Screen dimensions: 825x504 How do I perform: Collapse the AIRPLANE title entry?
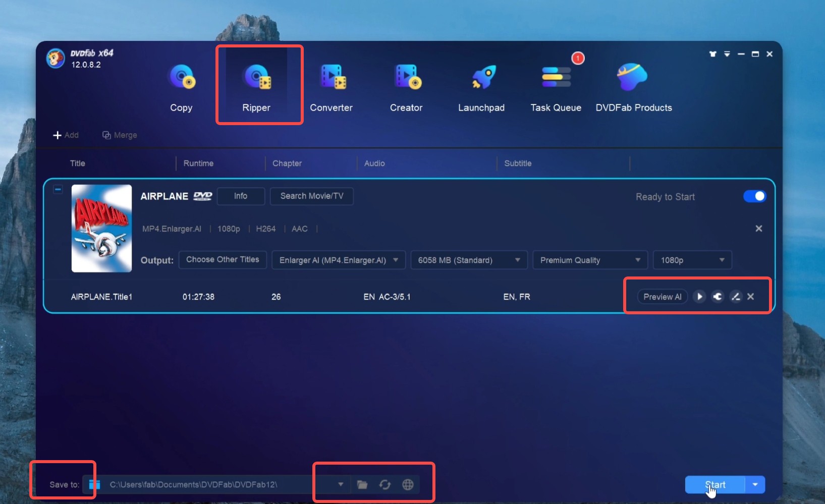58,190
